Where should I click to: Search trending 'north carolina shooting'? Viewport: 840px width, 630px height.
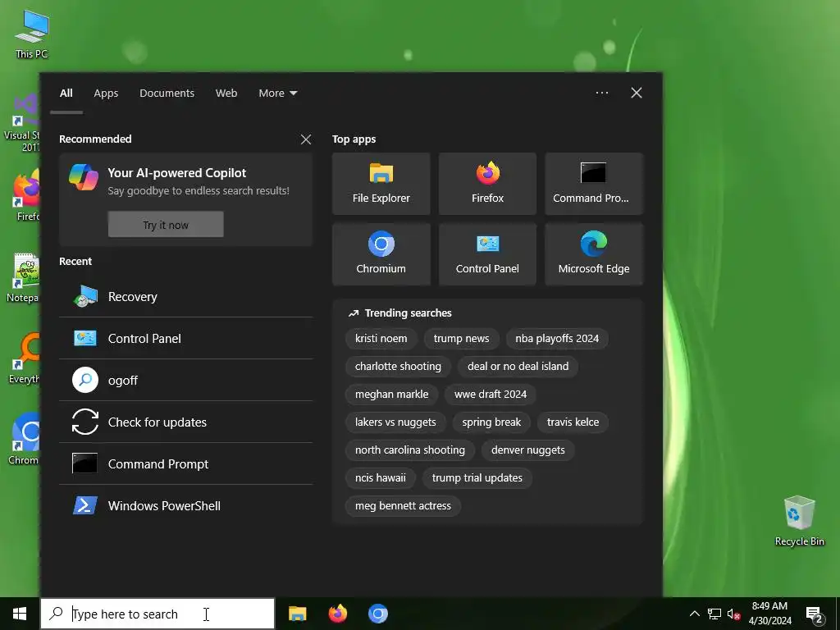(410, 450)
